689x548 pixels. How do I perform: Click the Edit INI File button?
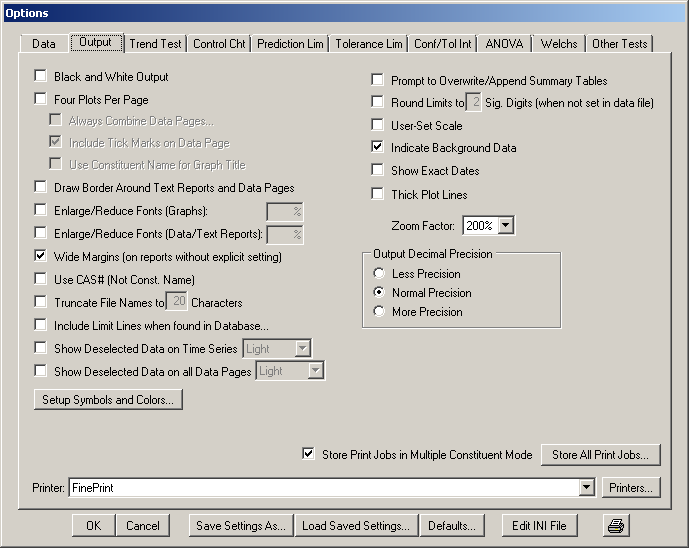coord(539,526)
